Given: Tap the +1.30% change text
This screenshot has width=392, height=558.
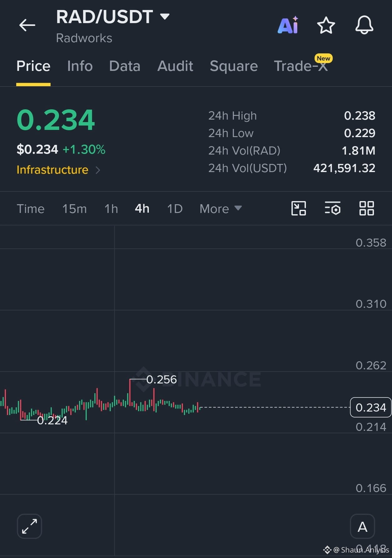Looking at the screenshot, I should point(84,149).
